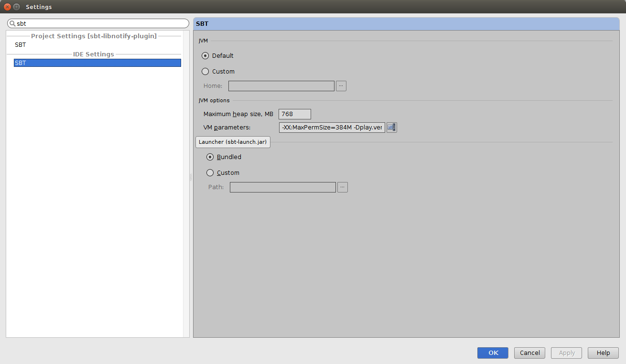Screen dimensions: 626x364
Task: Click the IDE Settings header
Action: click(x=94, y=54)
